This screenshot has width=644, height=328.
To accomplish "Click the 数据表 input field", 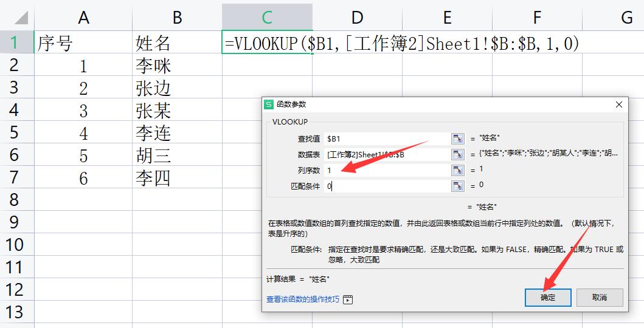I will (x=386, y=155).
